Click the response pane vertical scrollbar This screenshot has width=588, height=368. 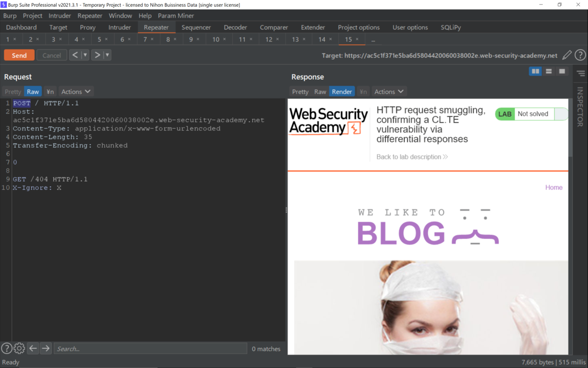point(570,128)
